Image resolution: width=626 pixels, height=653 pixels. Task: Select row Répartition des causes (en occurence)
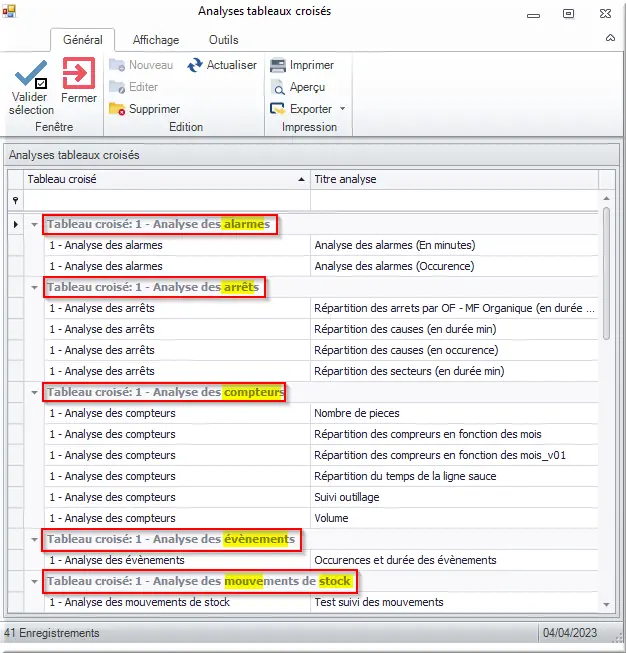(321, 350)
